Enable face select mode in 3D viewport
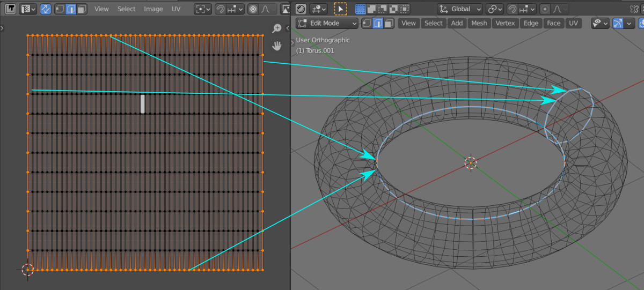The height and width of the screenshot is (290, 644). pos(389,23)
